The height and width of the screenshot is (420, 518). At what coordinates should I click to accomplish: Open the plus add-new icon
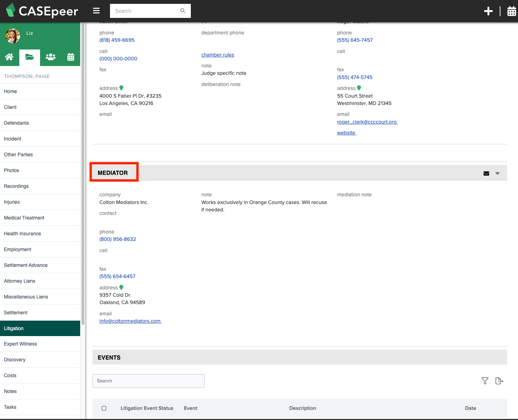(x=488, y=11)
